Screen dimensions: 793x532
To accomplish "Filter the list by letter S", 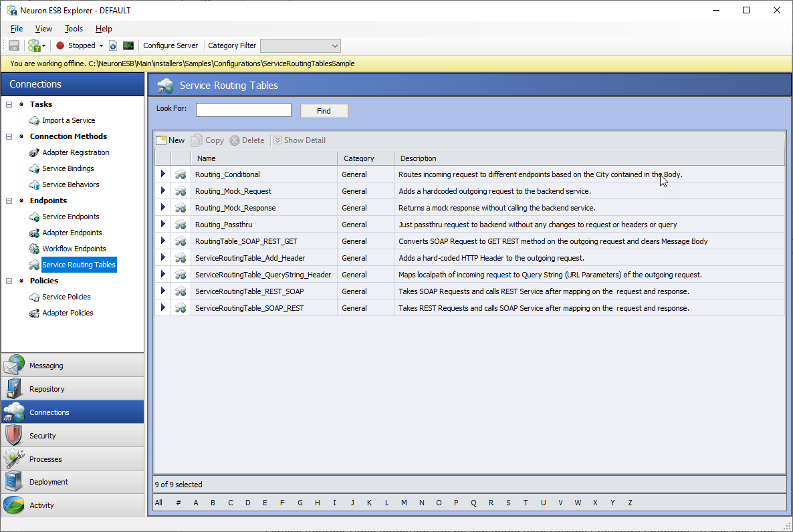I will [508, 503].
